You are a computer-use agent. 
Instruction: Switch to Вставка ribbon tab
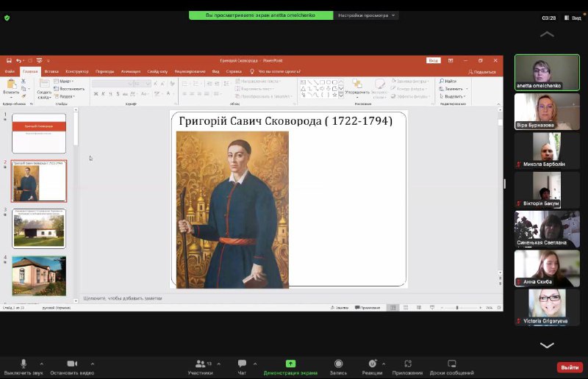(x=51, y=71)
